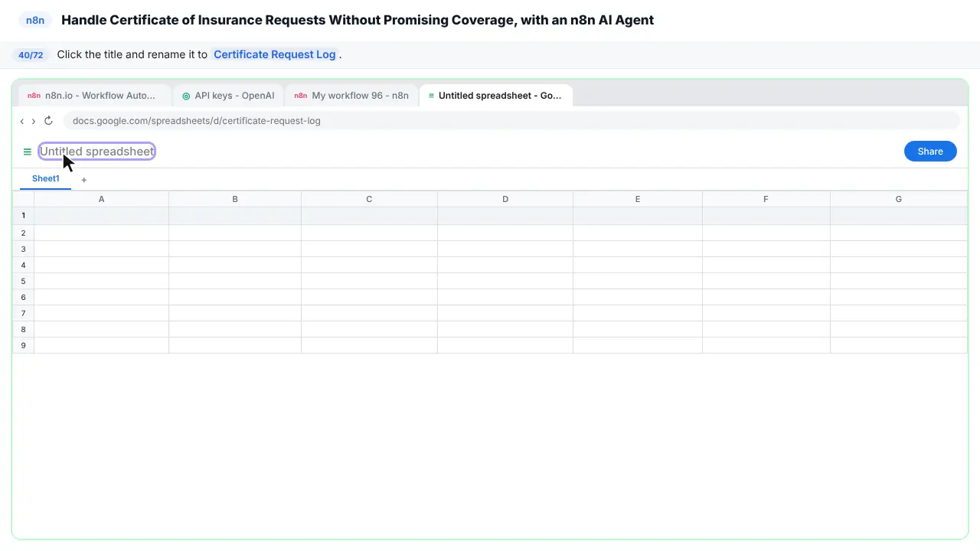
Task: Select the Untitled spreadsheet browser tab
Action: point(496,96)
